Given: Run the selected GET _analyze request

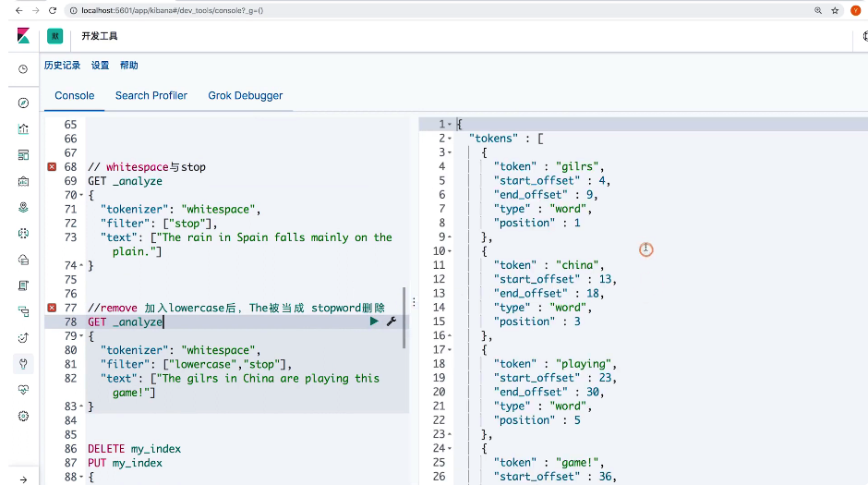Looking at the screenshot, I should 374,321.
